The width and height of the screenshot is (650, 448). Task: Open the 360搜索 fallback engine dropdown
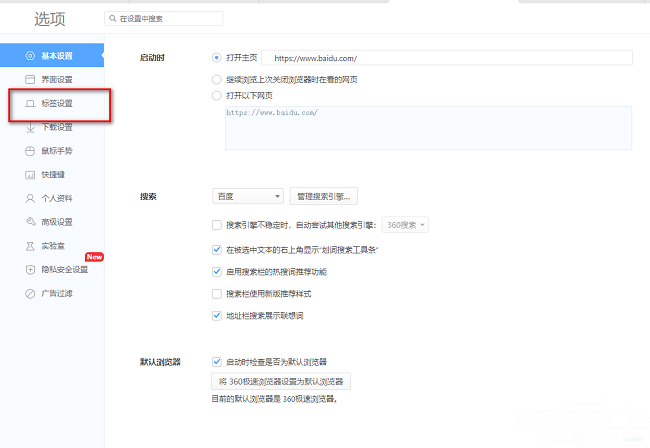[x=405, y=225]
